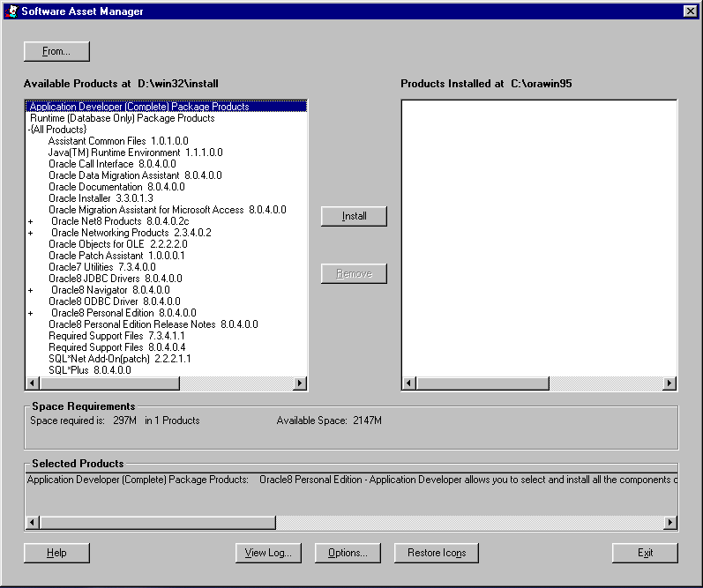
Task: Open View Log...
Action: click(268, 553)
